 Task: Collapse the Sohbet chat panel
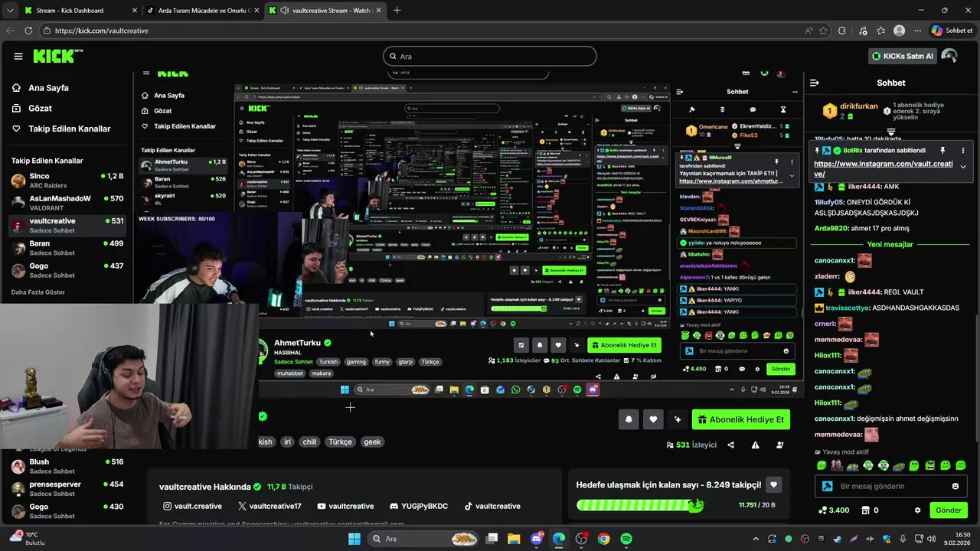point(815,83)
